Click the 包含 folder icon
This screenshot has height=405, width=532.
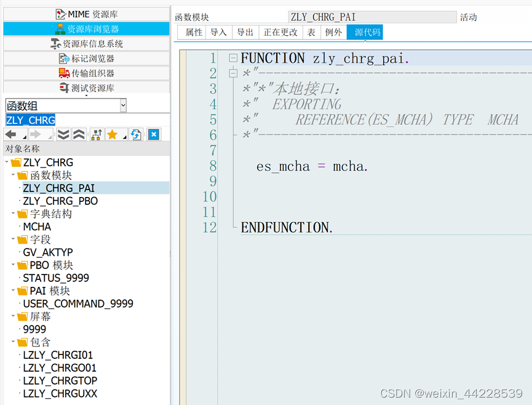[x=22, y=342]
